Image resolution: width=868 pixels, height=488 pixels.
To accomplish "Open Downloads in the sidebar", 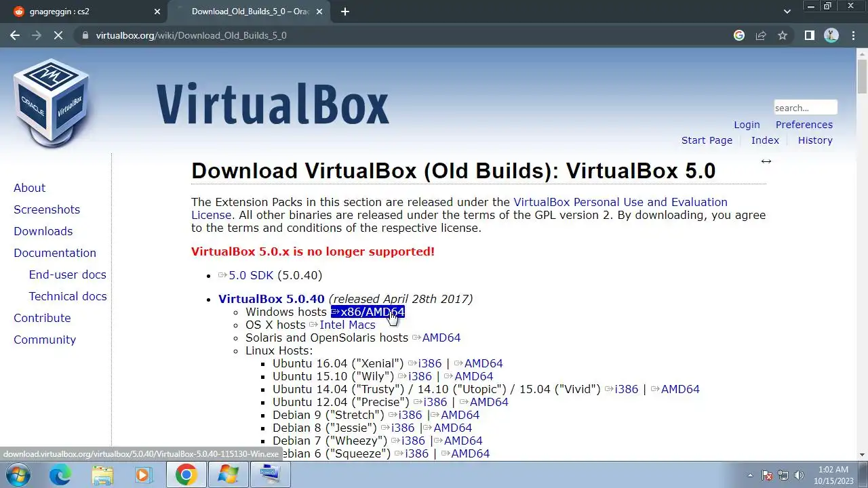I will (x=43, y=231).
